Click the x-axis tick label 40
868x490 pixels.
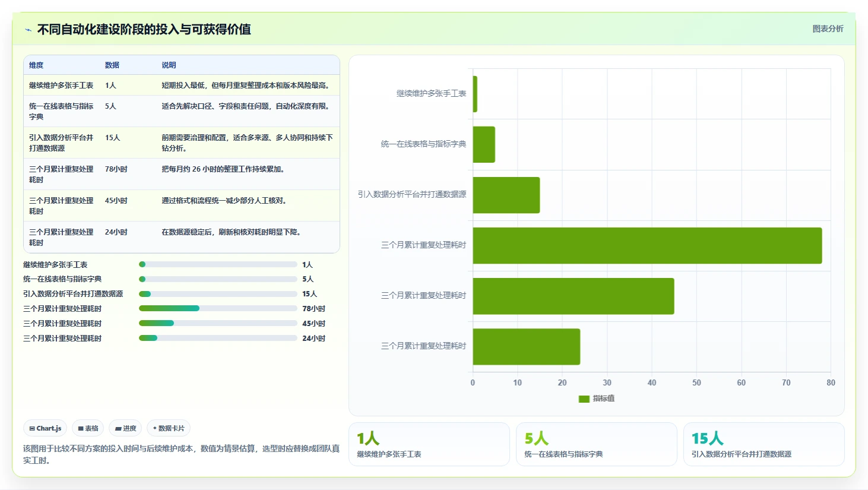[x=652, y=382]
